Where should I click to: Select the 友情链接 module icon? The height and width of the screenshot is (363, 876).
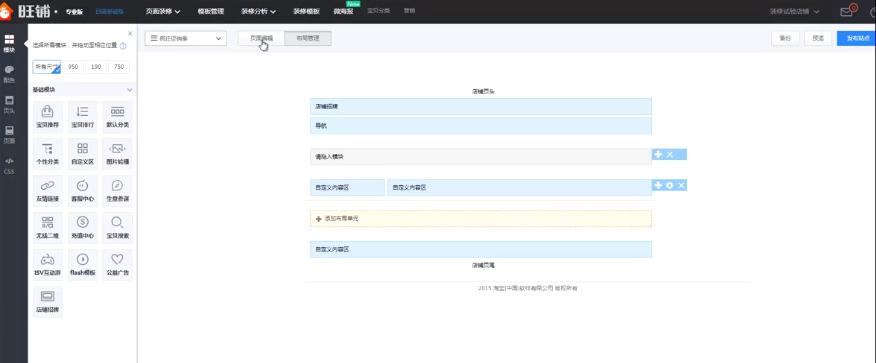[48, 190]
